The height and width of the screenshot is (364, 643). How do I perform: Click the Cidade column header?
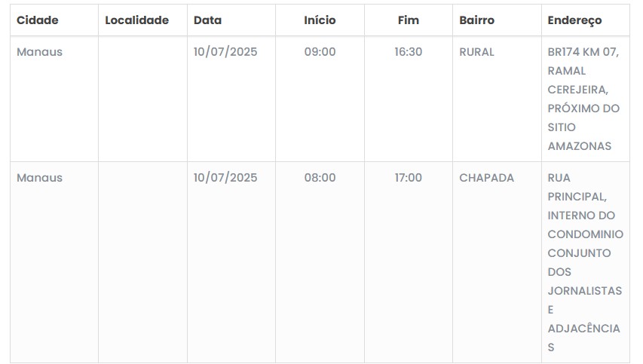(38, 20)
